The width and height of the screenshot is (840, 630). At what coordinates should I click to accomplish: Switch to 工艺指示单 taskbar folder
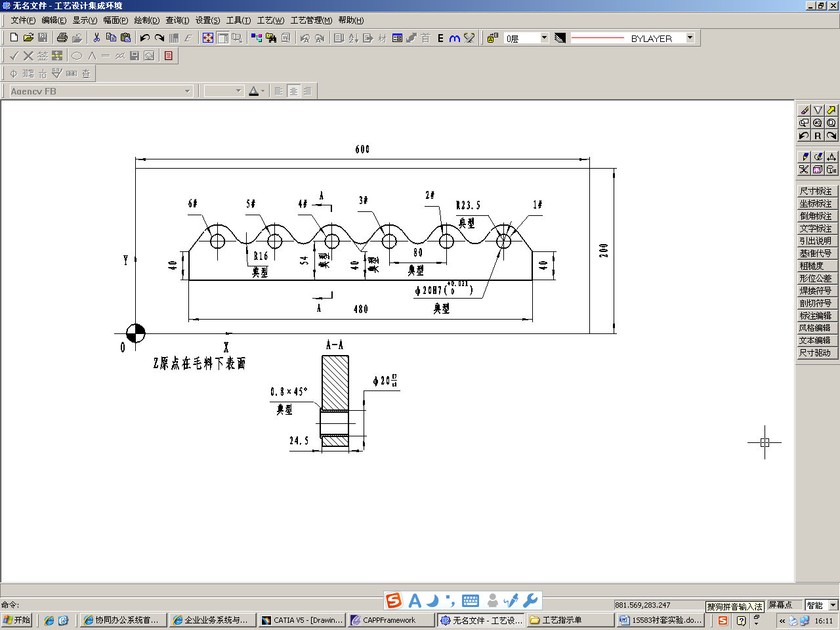click(x=570, y=620)
